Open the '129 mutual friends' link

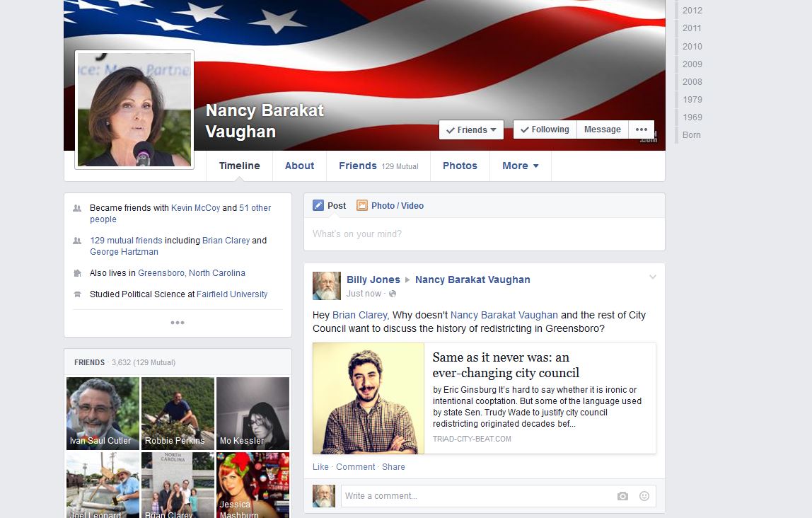[126, 241]
